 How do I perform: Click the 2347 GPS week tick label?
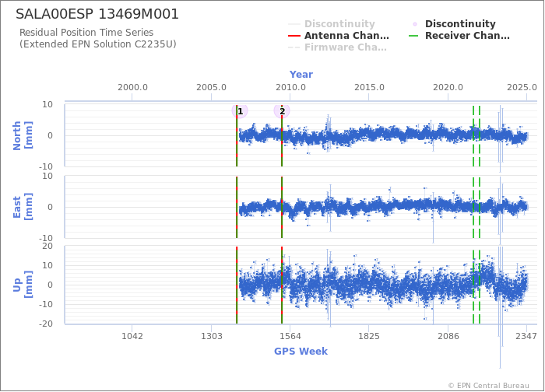coord(526,336)
